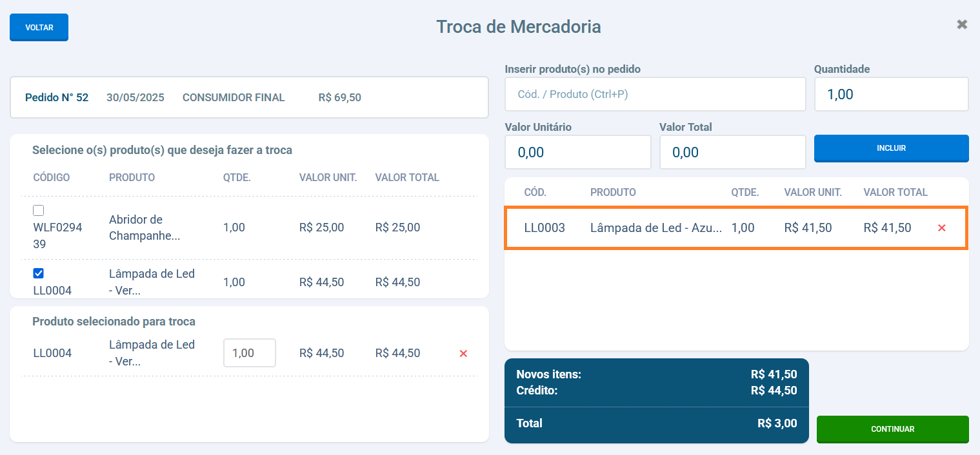Click the Voltar button

click(x=39, y=28)
